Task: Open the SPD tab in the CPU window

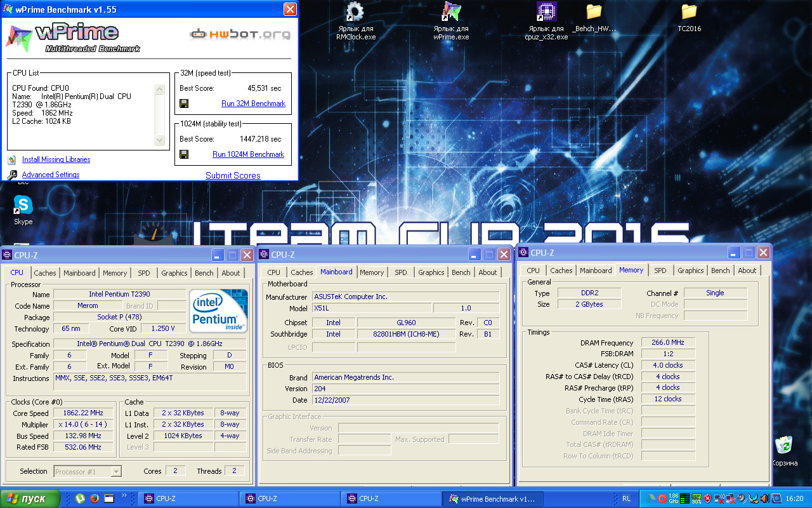Action: click(x=144, y=273)
